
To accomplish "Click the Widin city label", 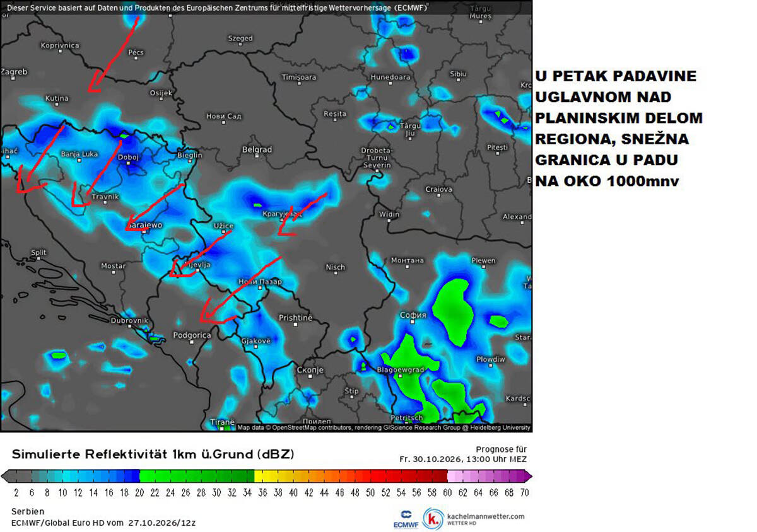I will pyautogui.click(x=389, y=214).
